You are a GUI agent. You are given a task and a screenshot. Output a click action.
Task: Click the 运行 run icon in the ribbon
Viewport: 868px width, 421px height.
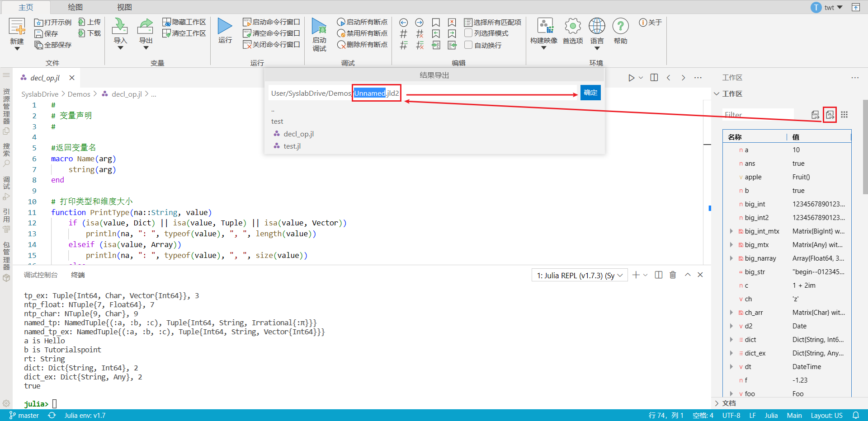click(x=225, y=26)
